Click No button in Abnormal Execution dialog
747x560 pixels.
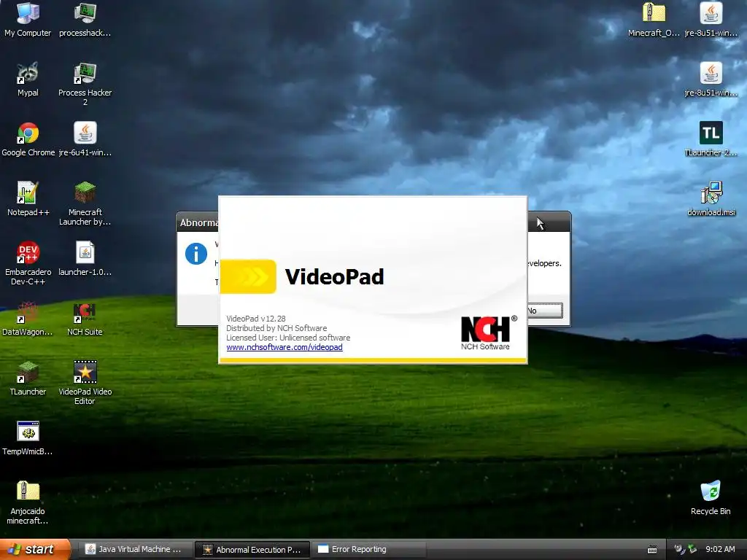[544, 311]
